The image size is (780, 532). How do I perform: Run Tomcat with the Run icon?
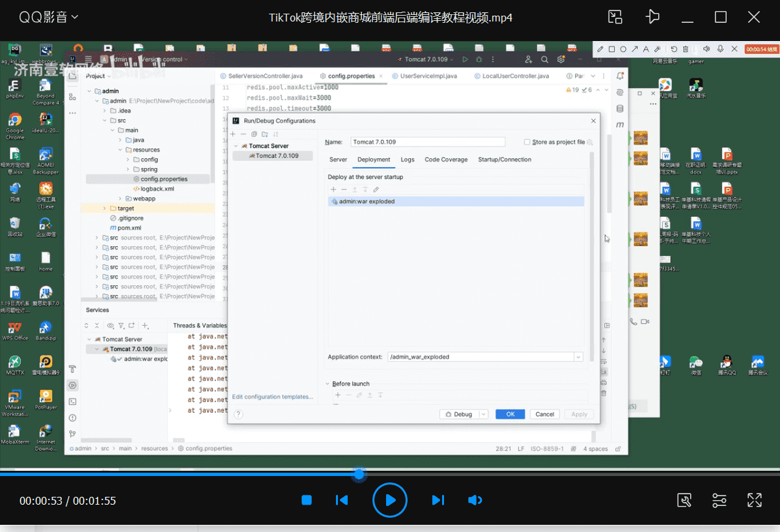click(x=465, y=59)
